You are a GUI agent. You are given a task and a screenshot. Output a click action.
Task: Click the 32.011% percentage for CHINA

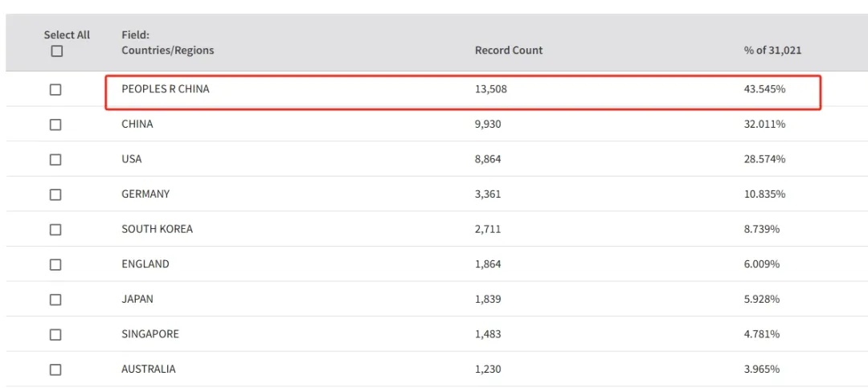click(764, 125)
